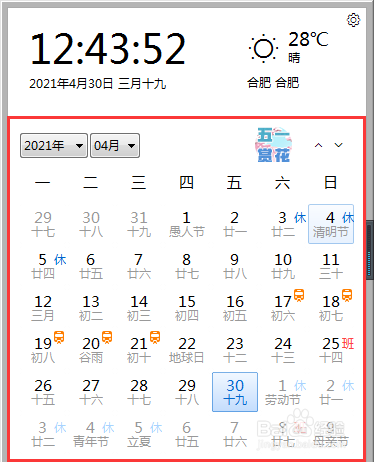374x462 pixels.
Task: Select April 17 初六
Action: click(283, 308)
